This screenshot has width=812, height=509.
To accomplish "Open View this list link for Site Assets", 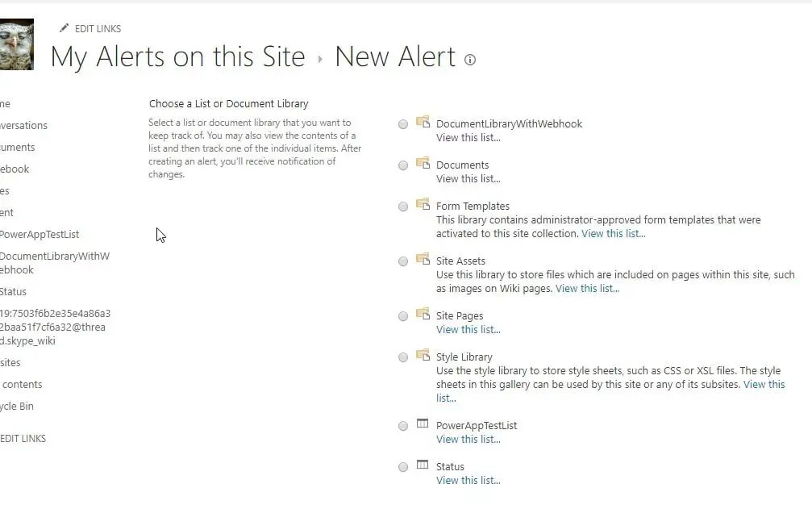I will [587, 288].
